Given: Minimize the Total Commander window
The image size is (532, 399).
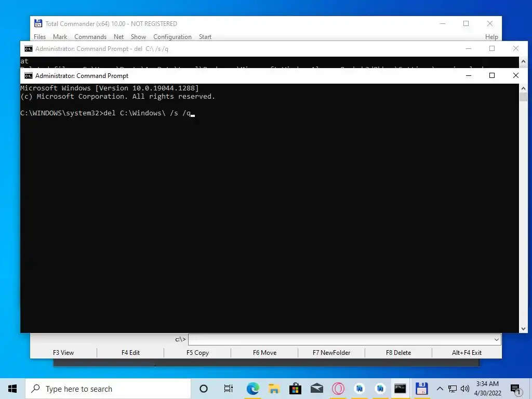Looking at the screenshot, I should point(443,23).
